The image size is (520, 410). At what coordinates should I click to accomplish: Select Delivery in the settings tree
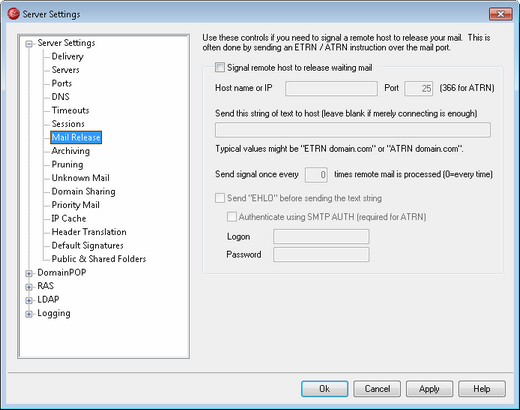pos(67,56)
